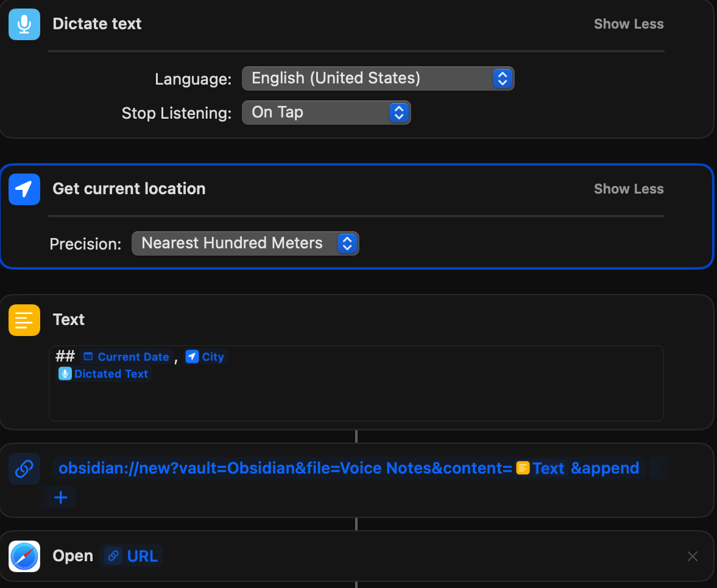This screenshot has height=588, width=717.
Task: Add another URL with the plus icon
Action: (x=60, y=497)
